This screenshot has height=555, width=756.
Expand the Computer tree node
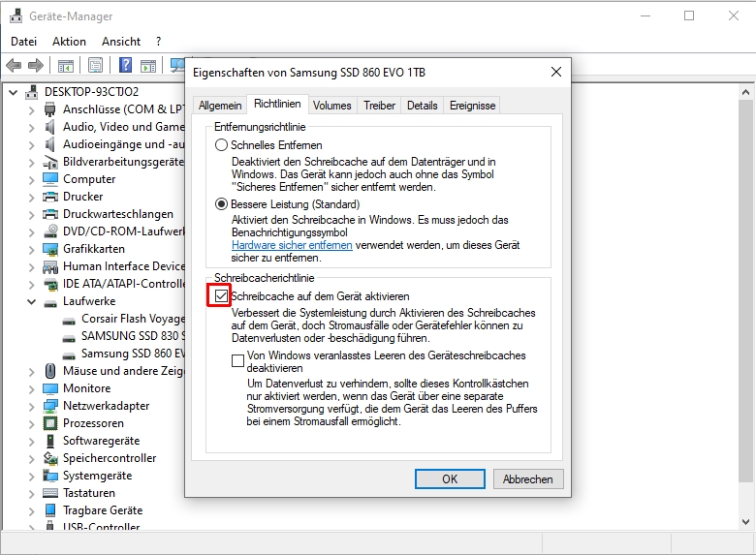click(31, 180)
